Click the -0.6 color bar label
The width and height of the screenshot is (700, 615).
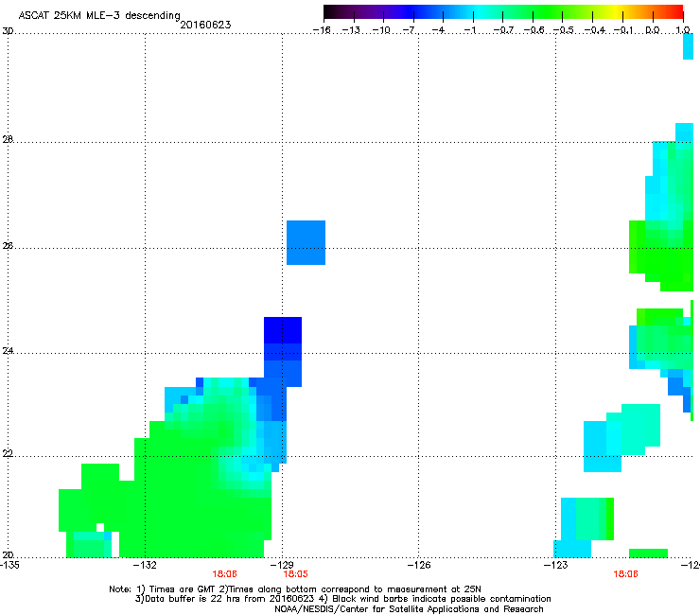534,30
